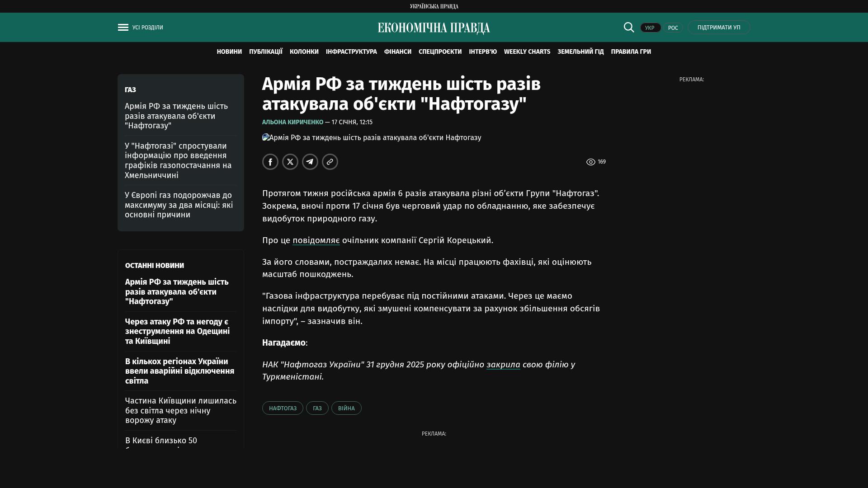The height and width of the screenshot is (488, 868).
Task: Expand УСІ РОЗДІЛИ sections menu
Action: pyautogui.click(x=147, y=28)
